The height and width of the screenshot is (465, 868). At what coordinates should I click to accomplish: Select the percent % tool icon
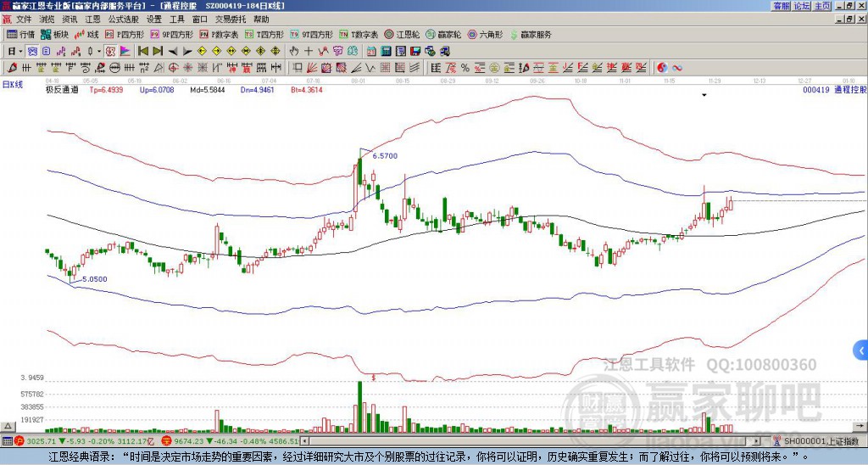pos(465,68)
